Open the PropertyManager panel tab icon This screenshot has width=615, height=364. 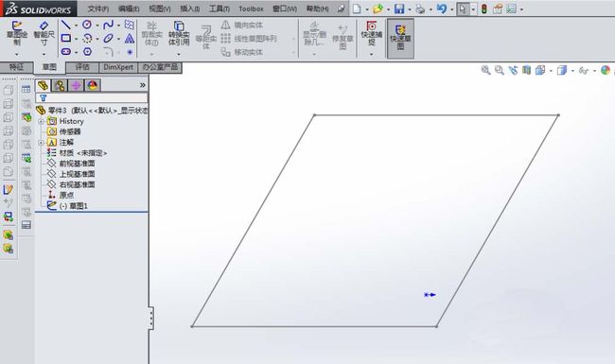point(60,85)
